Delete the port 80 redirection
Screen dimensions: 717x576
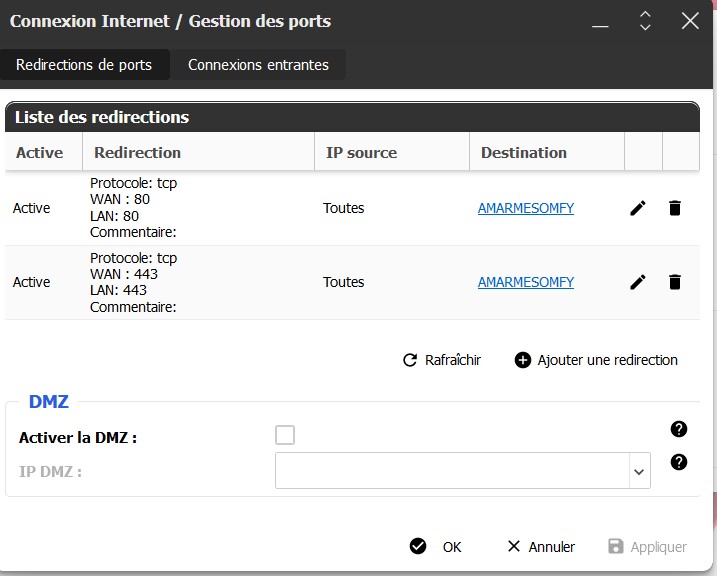(x=675, y=208)
